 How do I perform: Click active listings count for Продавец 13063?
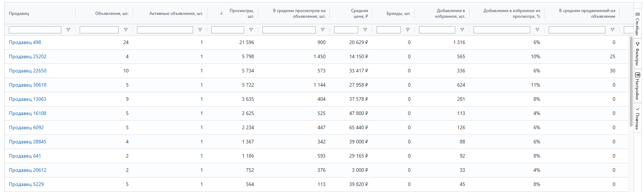(202, 99)
